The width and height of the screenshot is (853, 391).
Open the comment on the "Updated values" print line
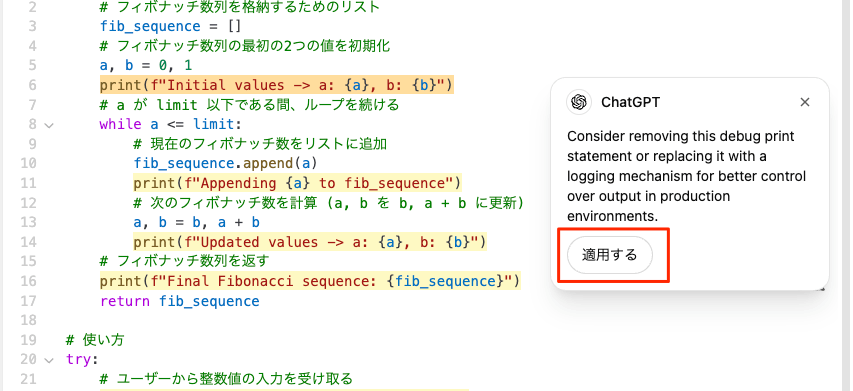[310, 242]
